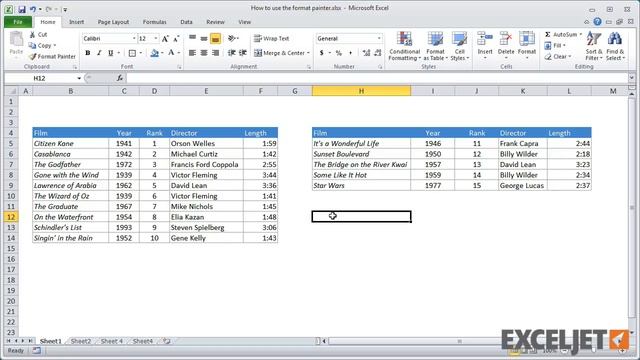
Task: Click the Select All corner button
Action: point(11,91)
